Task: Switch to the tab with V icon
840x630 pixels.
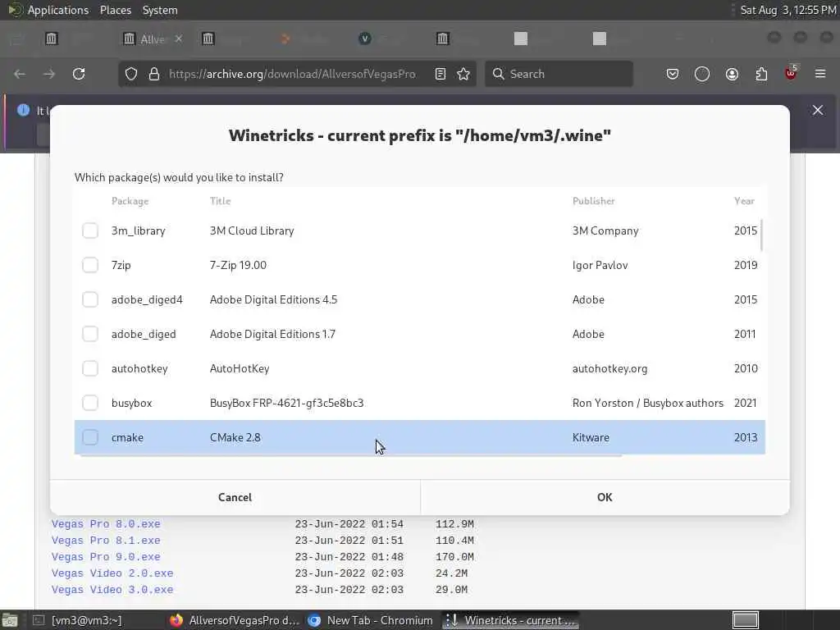Action: (x=365, y=39)
